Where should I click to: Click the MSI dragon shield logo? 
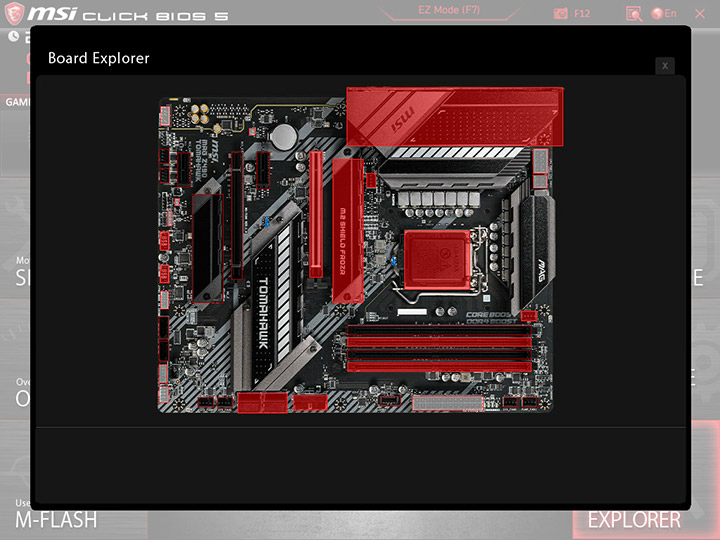[13, 13]
